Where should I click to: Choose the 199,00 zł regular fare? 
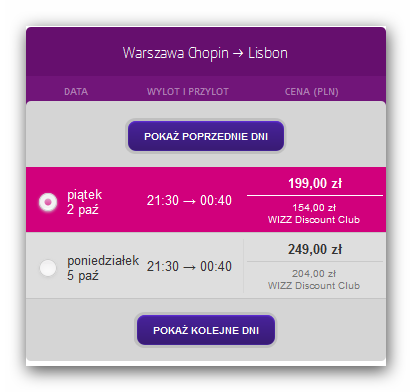(x=315, y=183)
